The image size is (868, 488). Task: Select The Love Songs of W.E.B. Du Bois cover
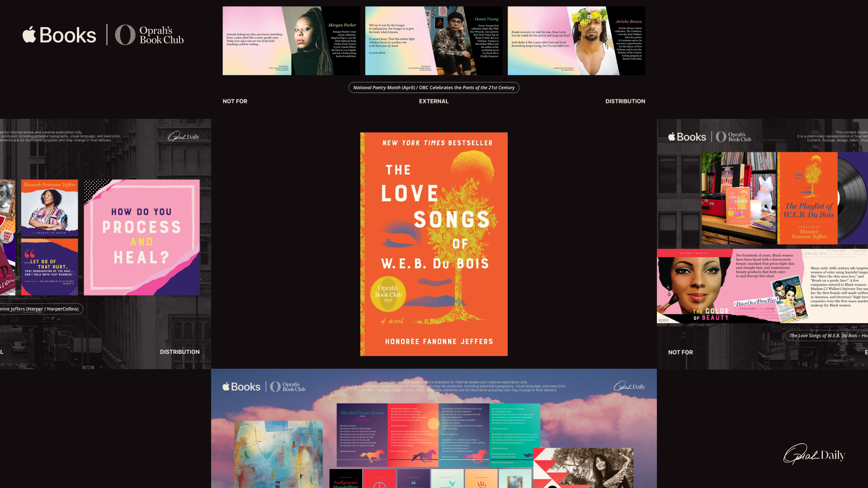434,244
